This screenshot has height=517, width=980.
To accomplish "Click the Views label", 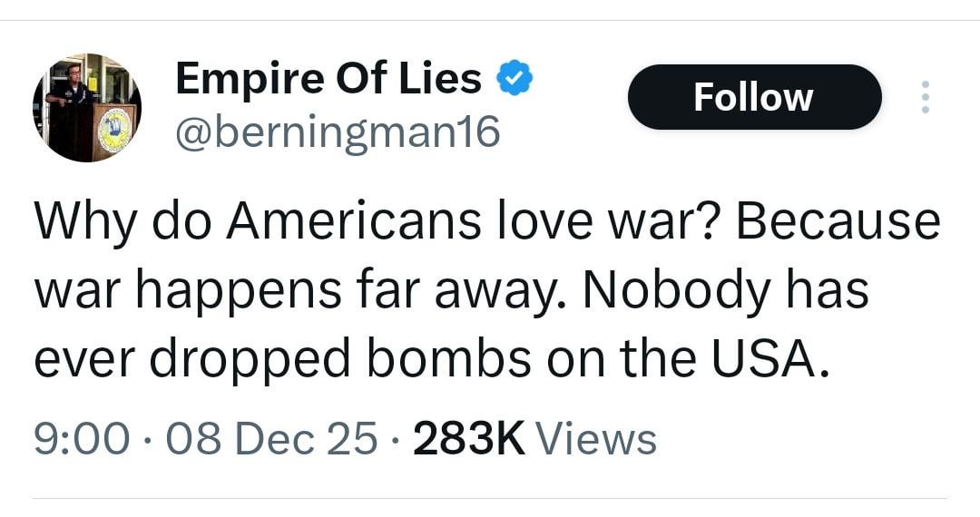I will (597, 438).
